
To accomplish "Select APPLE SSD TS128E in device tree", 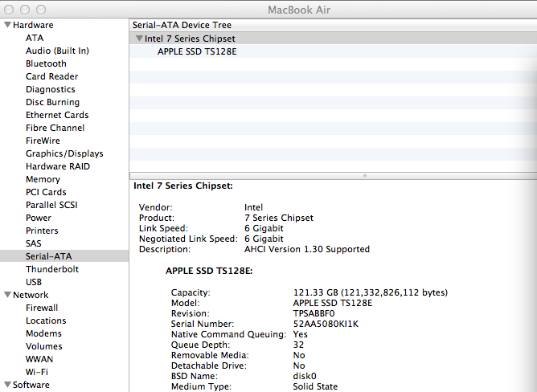I will (197, 51).
